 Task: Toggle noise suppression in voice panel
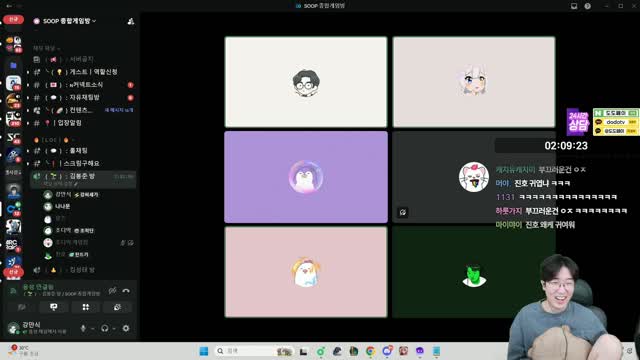[x=112, y=291]
